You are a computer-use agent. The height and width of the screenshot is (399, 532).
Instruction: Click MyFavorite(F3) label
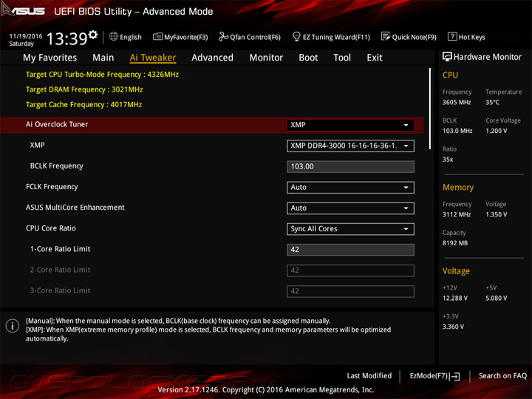[186, 37]
